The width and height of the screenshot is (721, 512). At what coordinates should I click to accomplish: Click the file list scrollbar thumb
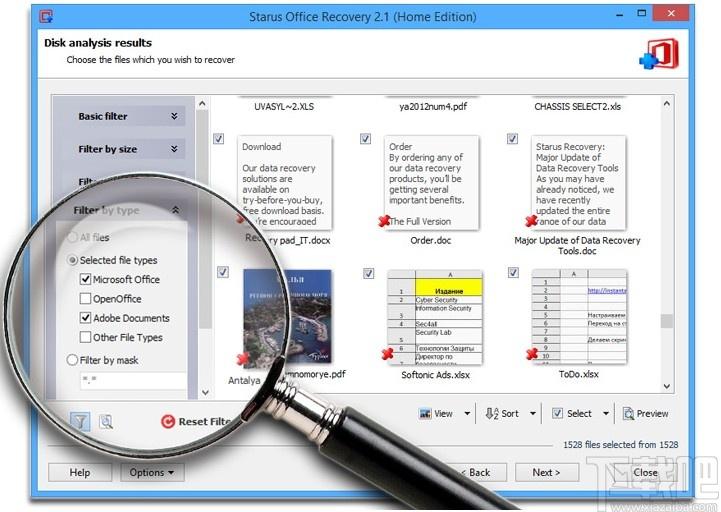tap(667, 321)
